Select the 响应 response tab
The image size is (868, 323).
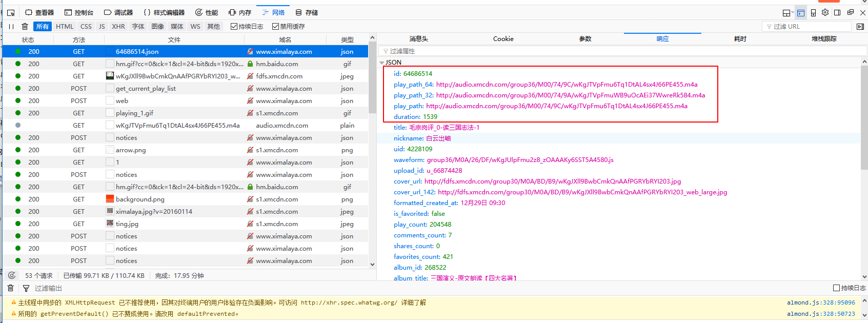[662, 39]
